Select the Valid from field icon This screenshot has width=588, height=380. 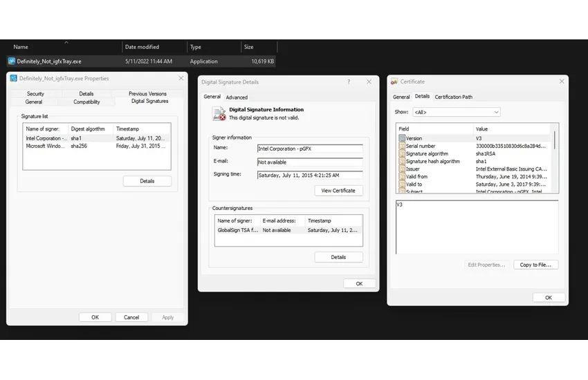coord(402,176)
